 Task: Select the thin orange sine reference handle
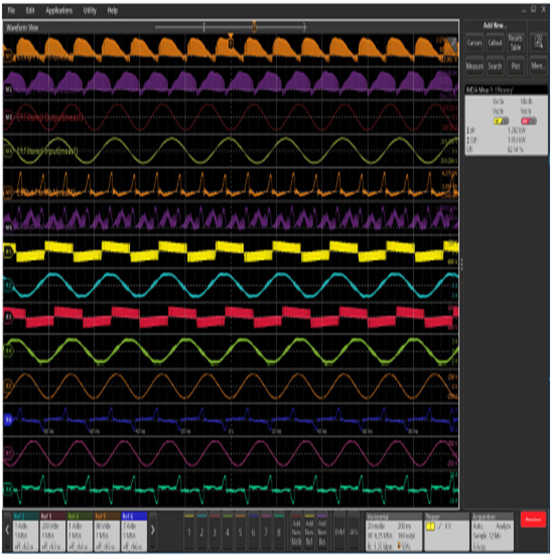click(9, 386)
